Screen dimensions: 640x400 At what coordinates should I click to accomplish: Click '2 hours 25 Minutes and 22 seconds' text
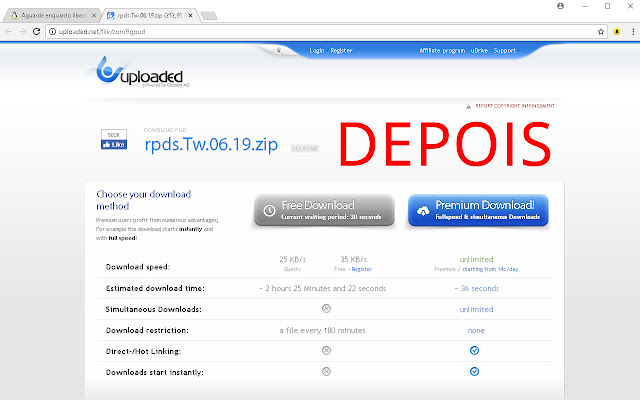click(322, 288)
